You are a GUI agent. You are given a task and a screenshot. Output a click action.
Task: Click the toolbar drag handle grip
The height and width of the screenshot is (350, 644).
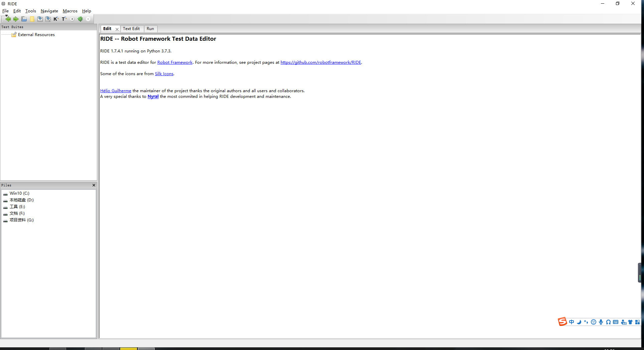point(2,19)
